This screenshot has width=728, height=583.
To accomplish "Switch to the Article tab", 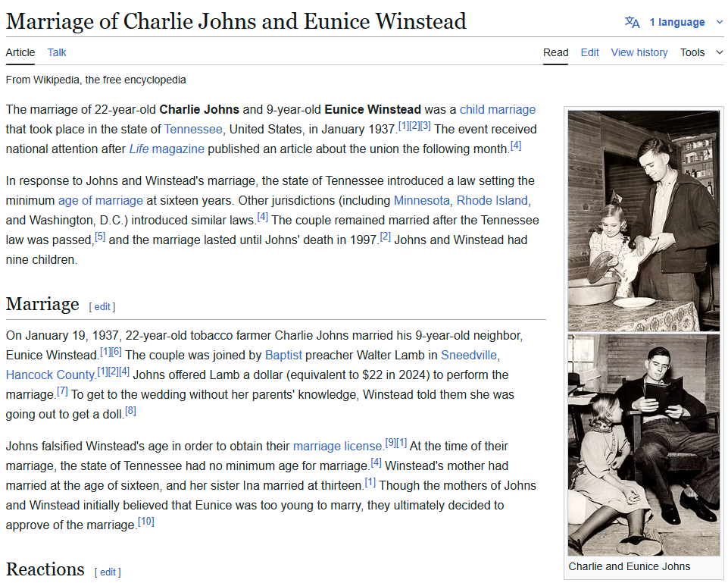I will pos(20,52).
